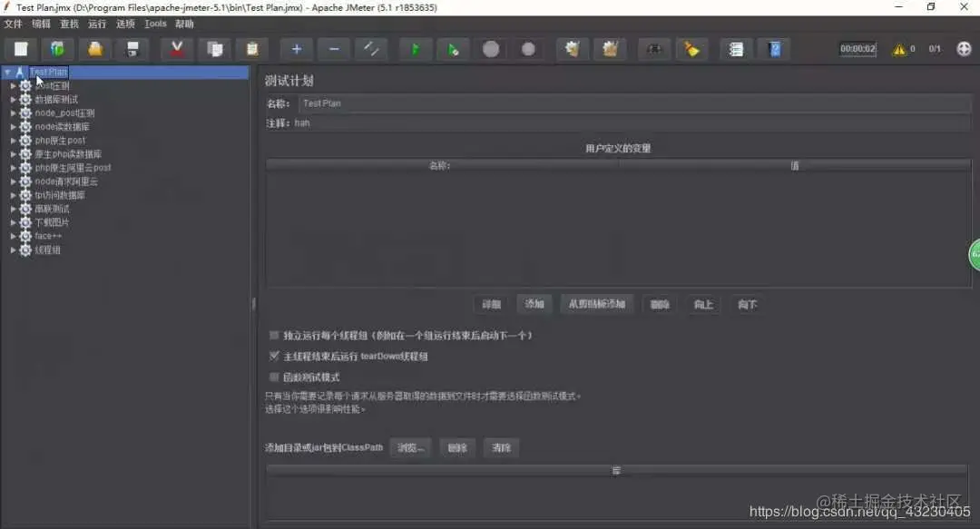This screenshot has width=980, height=529.
Task: Click the Copy toolbar icon
Action: (214, 49)
